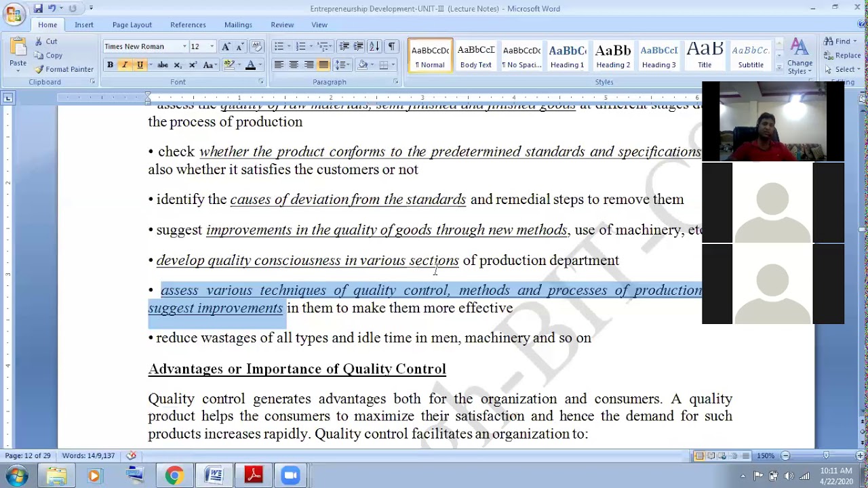This screenshot has width=868, height=488.
Task: Increase paragraph indent
Action: point(358,46)
